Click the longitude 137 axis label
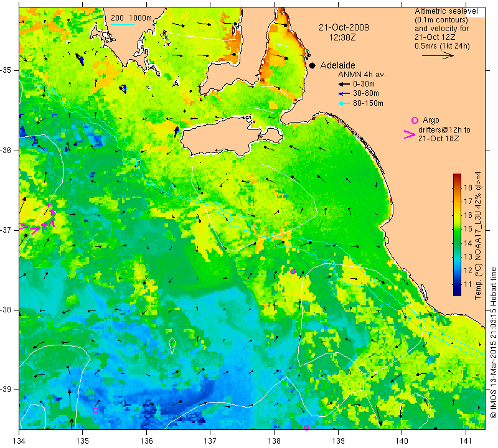This screenshot has height=448, width=498. [210, 441]
